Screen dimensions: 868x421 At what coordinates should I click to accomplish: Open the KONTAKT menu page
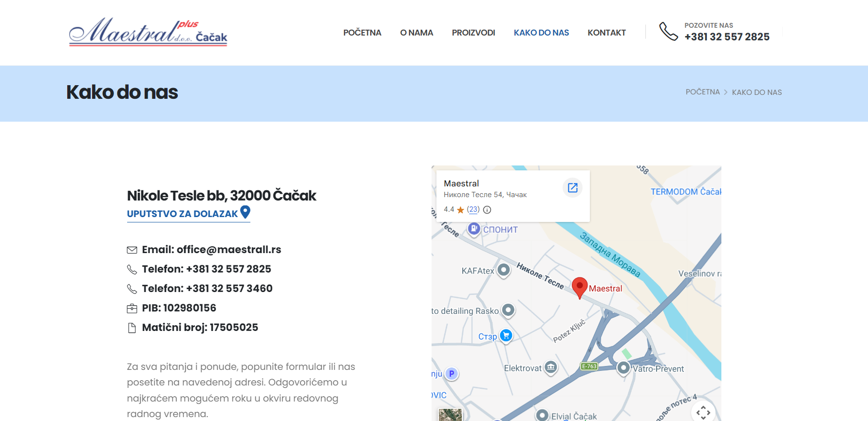606,33
